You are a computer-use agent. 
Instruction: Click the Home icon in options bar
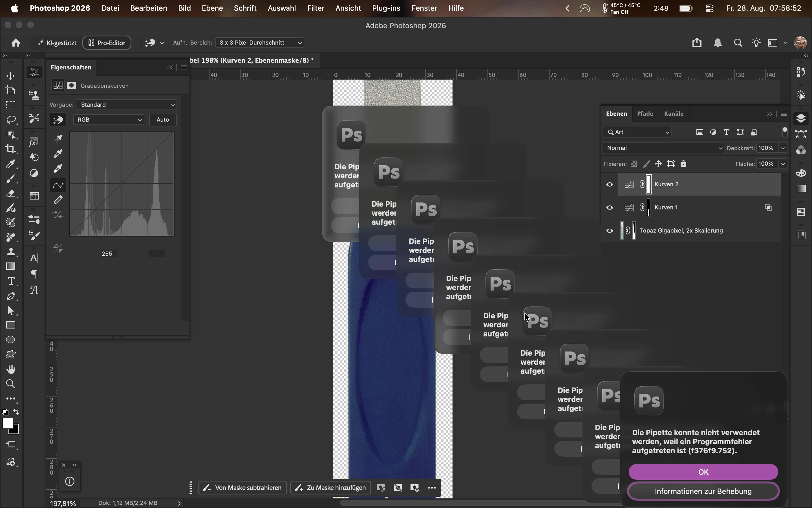[x=16, y=43]
